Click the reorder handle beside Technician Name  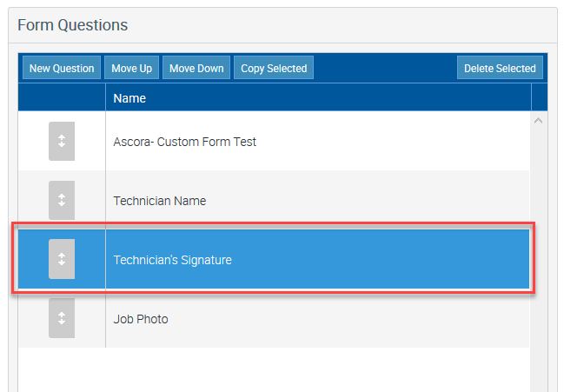(x=62, y=200)
